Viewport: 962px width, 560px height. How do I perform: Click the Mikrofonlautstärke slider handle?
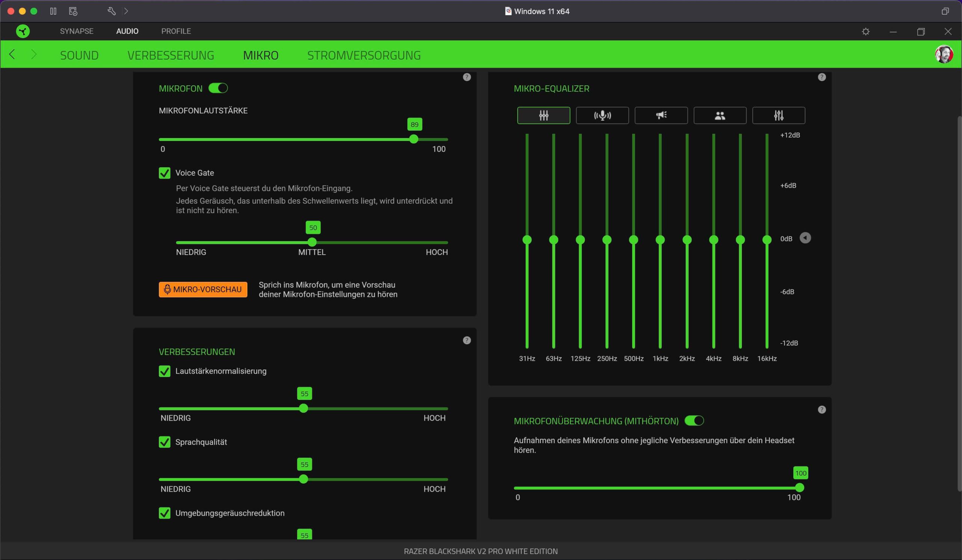coord(413,139)
